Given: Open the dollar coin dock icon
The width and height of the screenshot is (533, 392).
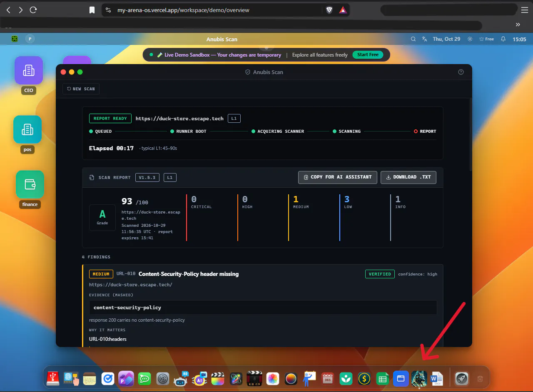Looking at the screenshot, I should click(364, 379).
